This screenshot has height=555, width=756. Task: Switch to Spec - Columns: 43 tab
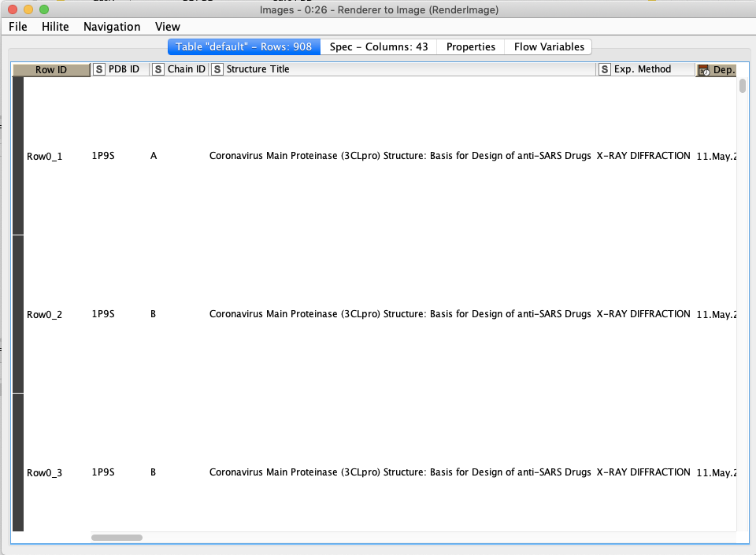pyautogui.click(x=379, y=46)
